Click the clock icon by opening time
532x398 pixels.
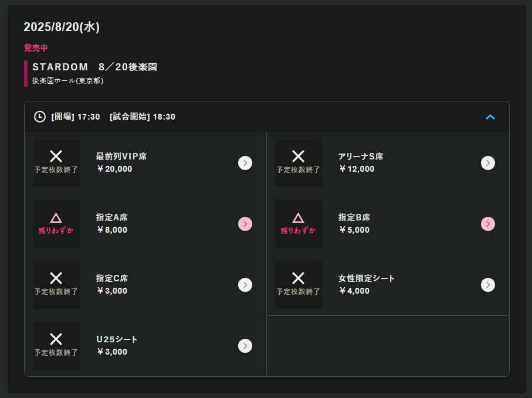[x=40, y=117]
